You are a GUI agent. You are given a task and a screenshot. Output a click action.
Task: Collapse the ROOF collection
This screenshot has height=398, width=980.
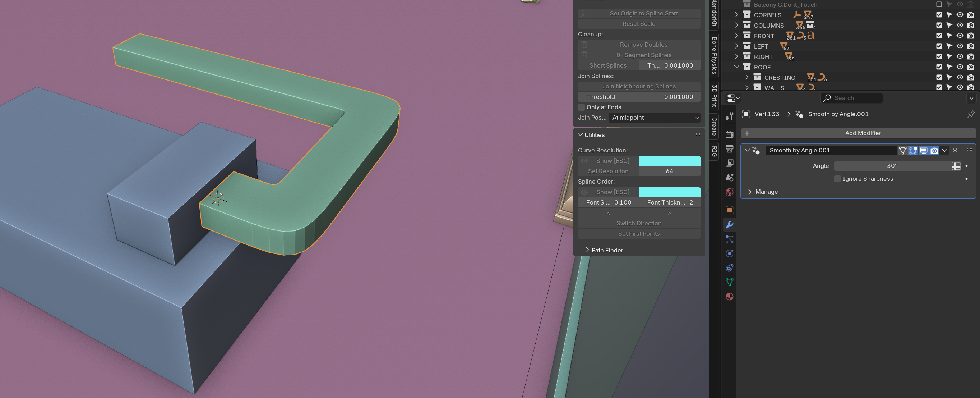pos(736,67)
